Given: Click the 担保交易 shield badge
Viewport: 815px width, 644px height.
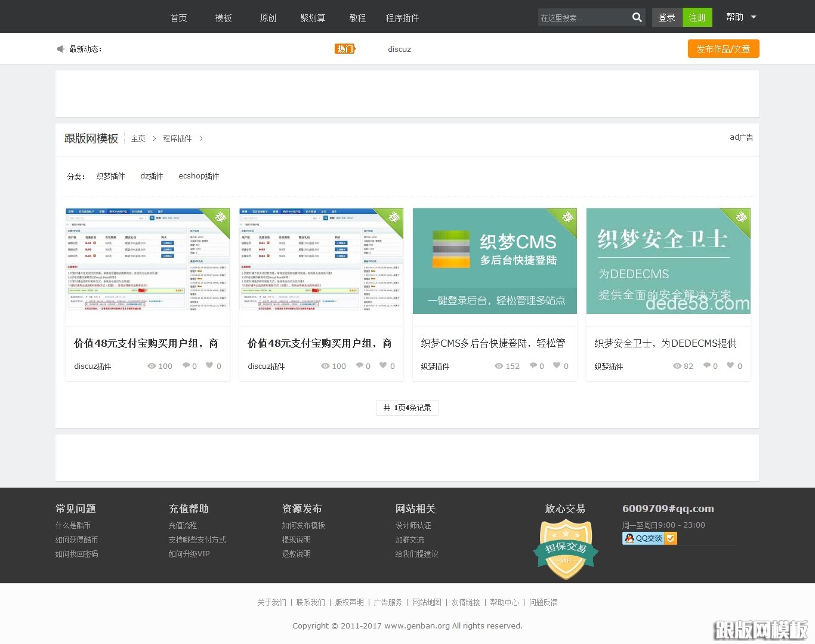Looking at the screenshot, I should click(566, 550).
